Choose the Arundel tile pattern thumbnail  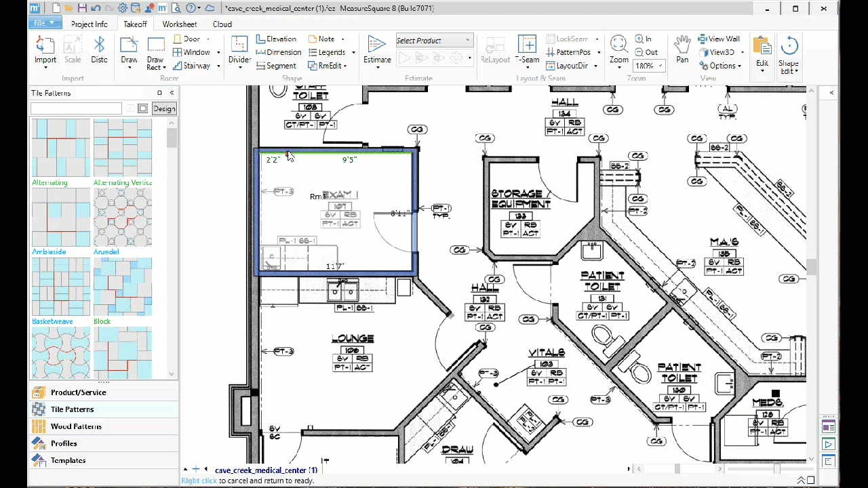tap(123, 217)
